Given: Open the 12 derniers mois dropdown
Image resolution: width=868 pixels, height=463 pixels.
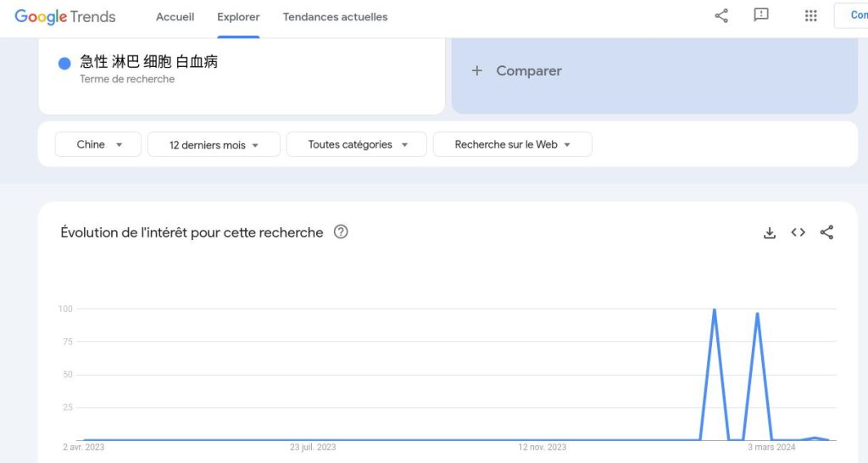Looking at the screenshot, I should 214,145.
